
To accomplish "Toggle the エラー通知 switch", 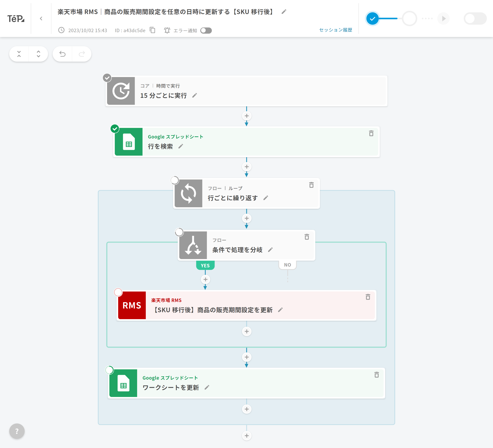I will pyautogui.click(x=206, y=30).
